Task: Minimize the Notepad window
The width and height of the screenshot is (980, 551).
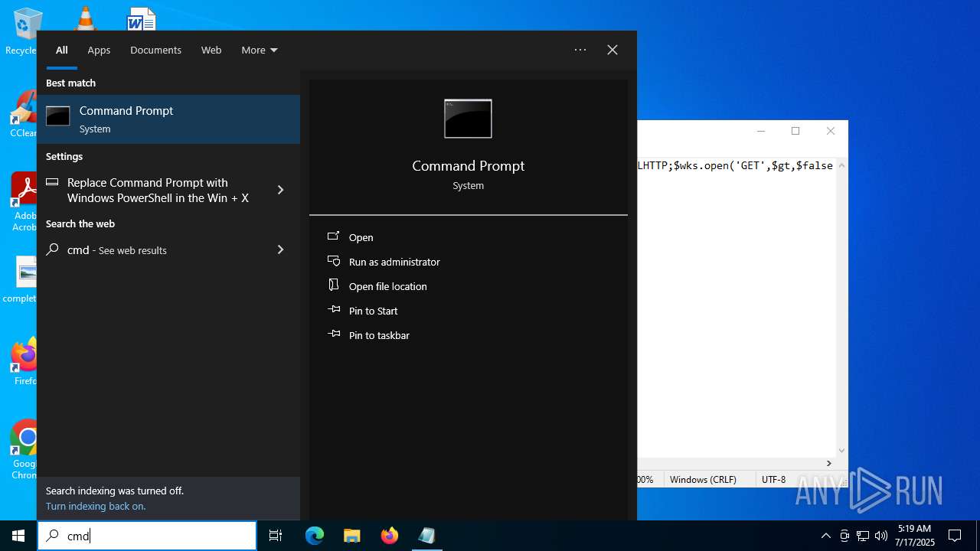Action: click(761, 131)
